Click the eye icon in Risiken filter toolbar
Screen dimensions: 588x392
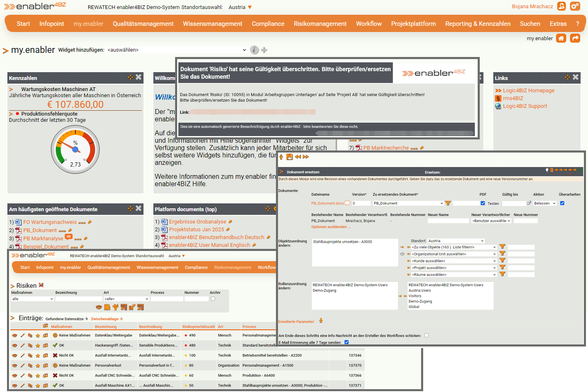pyautogui.click(x=99, y=307)
